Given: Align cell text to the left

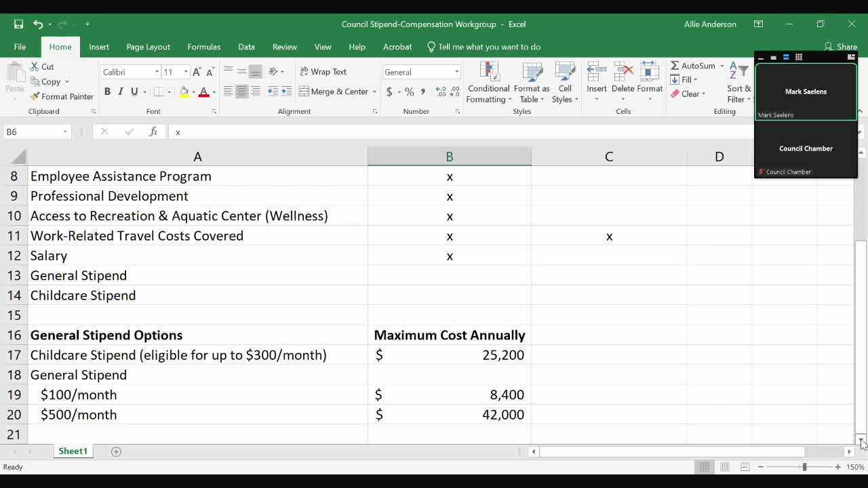Looking at the screenshot, I should coord(228,91).
